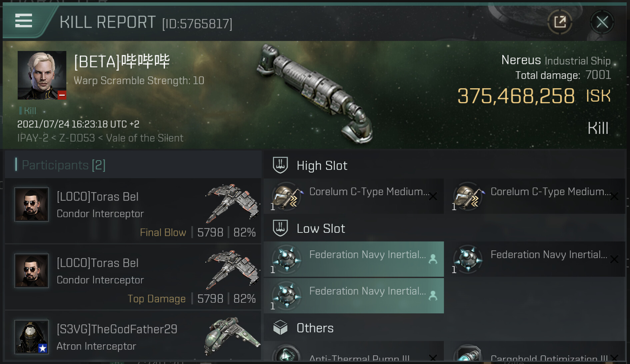The image size is (630, 364).
Task: Click the Others section header
Action: point(315,328)
